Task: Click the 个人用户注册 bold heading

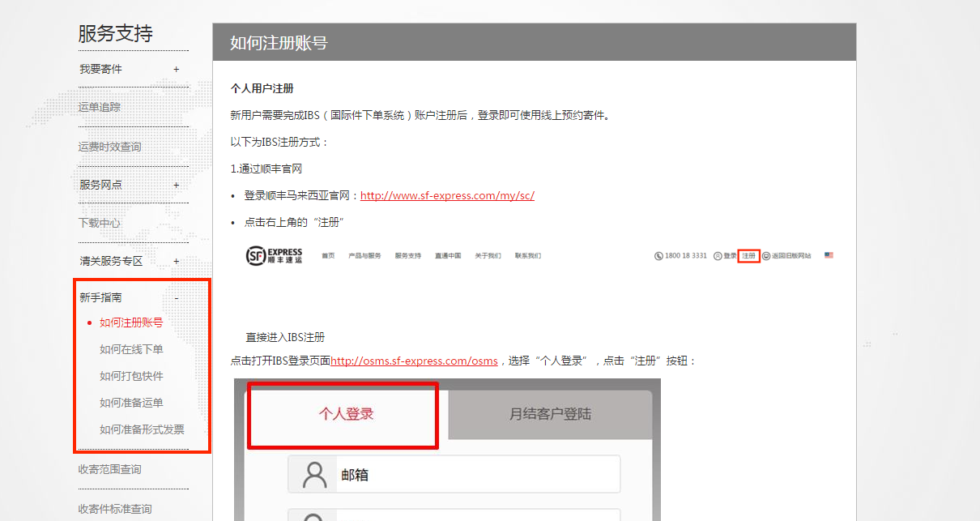Action: 262,88
